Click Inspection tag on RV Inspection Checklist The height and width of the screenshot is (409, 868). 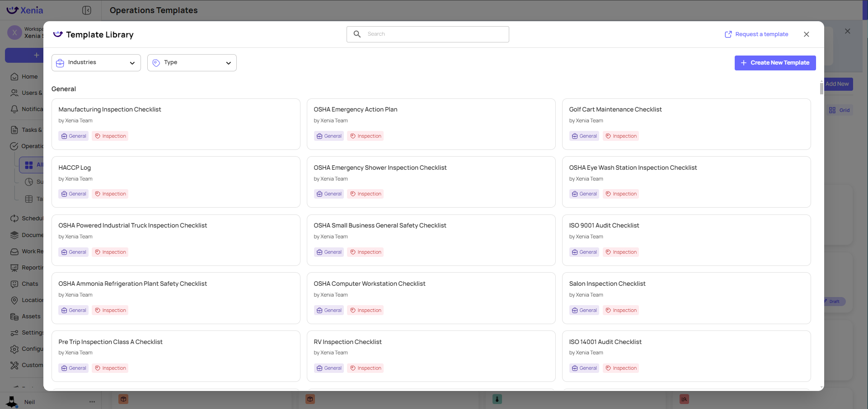pos(366,368)
